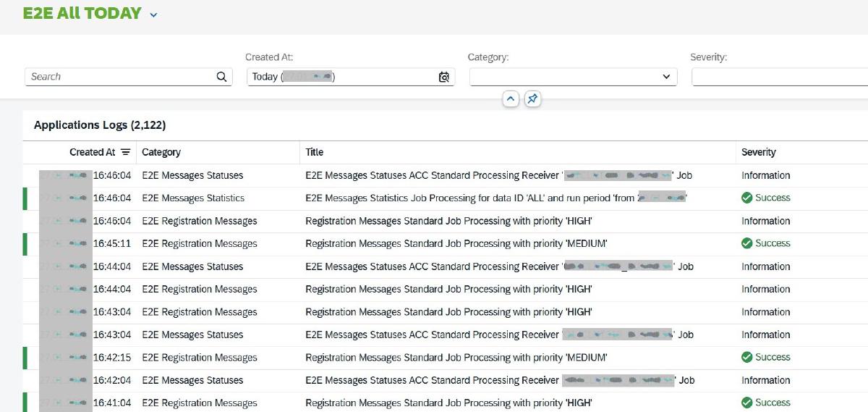Click the Severity column header
This screenshot has width=868, height=412.
point(759,152)
